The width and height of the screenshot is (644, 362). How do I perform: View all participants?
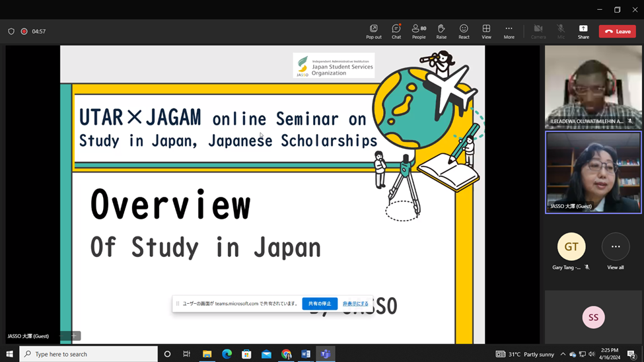(x=615, y=251)
